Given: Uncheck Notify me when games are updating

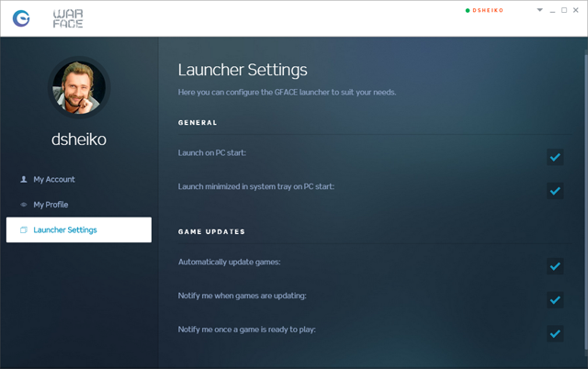Looking at the screenshot, I should click(554, 299).
